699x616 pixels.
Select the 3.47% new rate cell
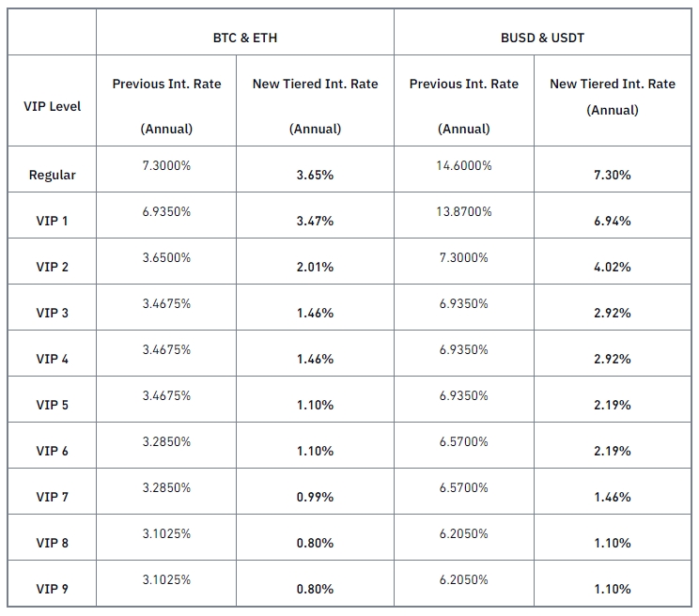pyautogui.click(x=315, y=221)
